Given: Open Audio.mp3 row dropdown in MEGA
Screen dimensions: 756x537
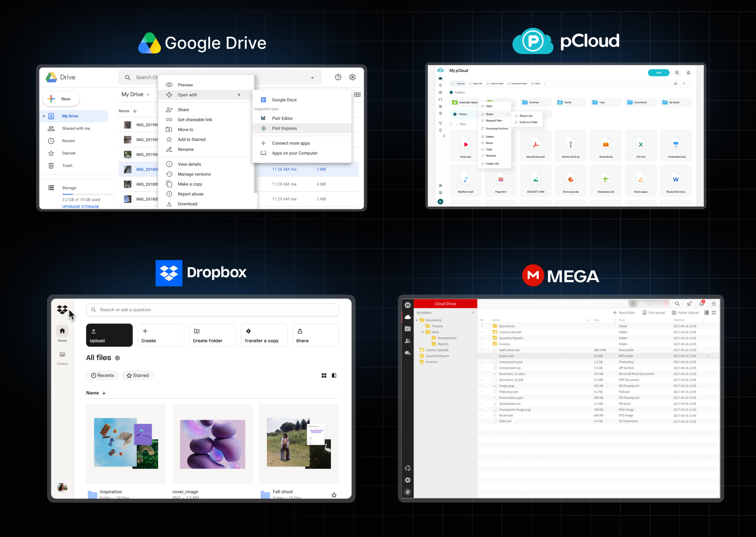Looking at the screenshot, I should 715,356.
